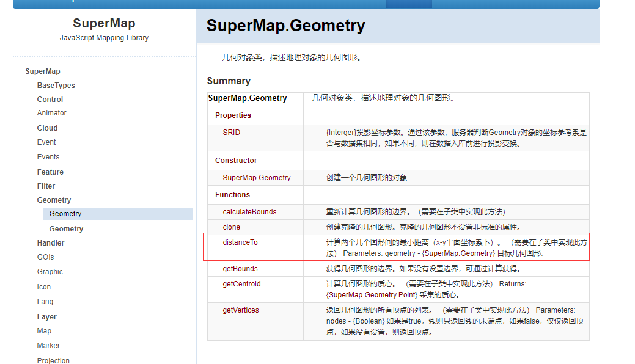
Task: Click the 'JavaScript Mapping Library' subtitle
Action: [x=104, y=38]
